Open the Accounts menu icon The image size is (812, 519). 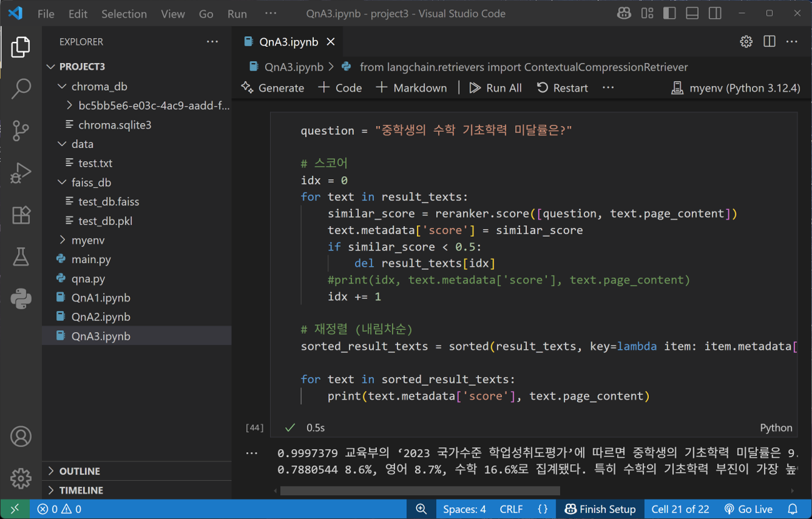tap(21, 436)
